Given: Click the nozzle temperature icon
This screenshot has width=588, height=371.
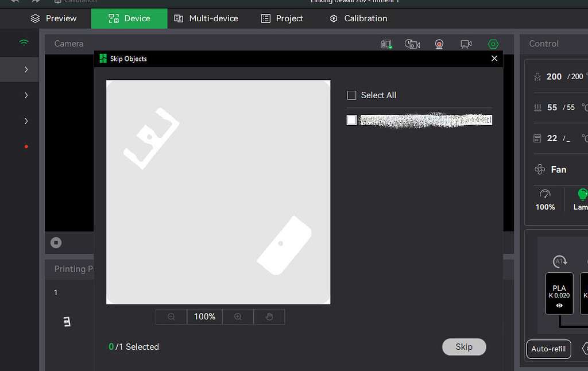Looking at the screenshot, I should click(x=537, y=77).
